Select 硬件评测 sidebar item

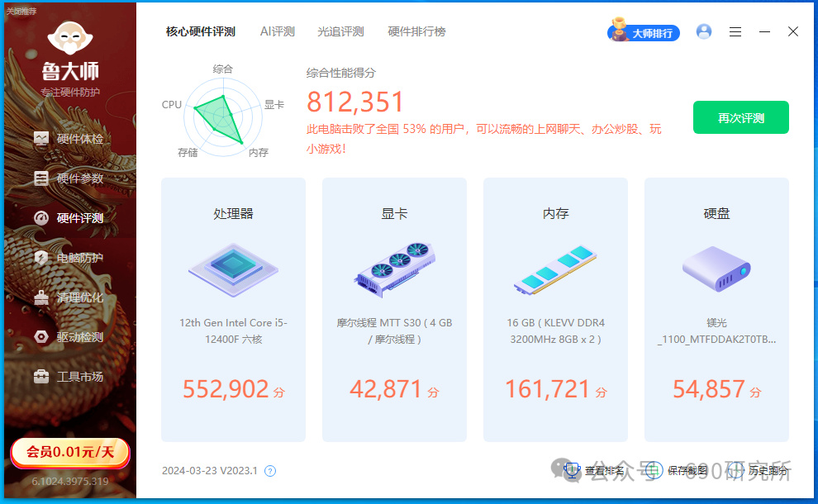(x=70, y=218)
